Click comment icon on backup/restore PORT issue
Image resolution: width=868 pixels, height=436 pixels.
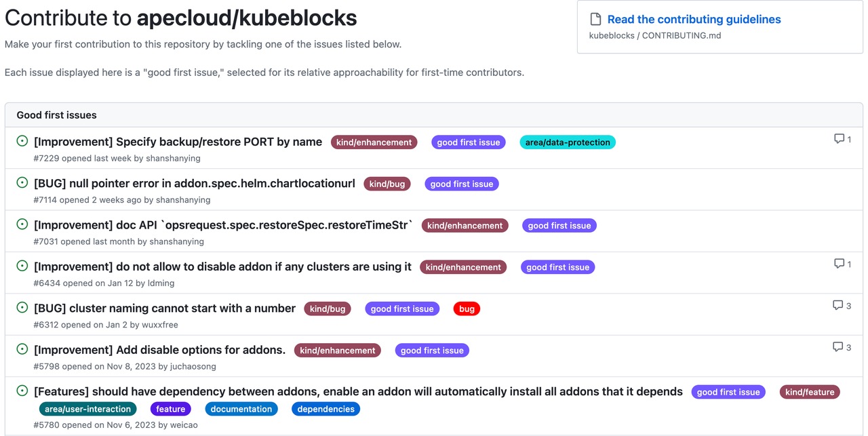pos(839,139)
